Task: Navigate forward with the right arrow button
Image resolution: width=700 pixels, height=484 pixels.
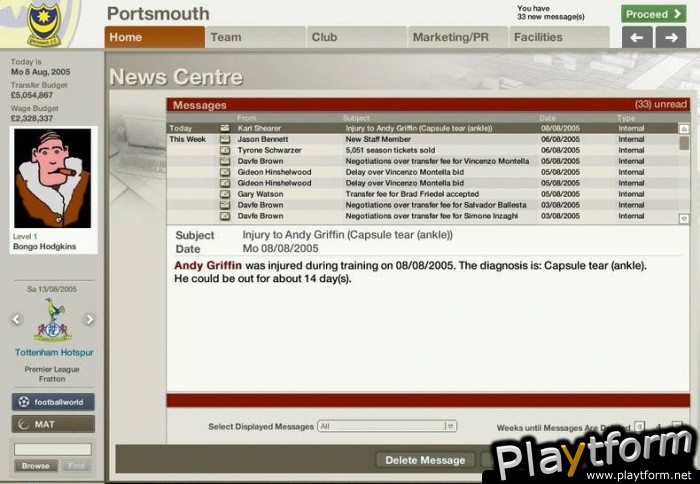Action: point(668,38)
